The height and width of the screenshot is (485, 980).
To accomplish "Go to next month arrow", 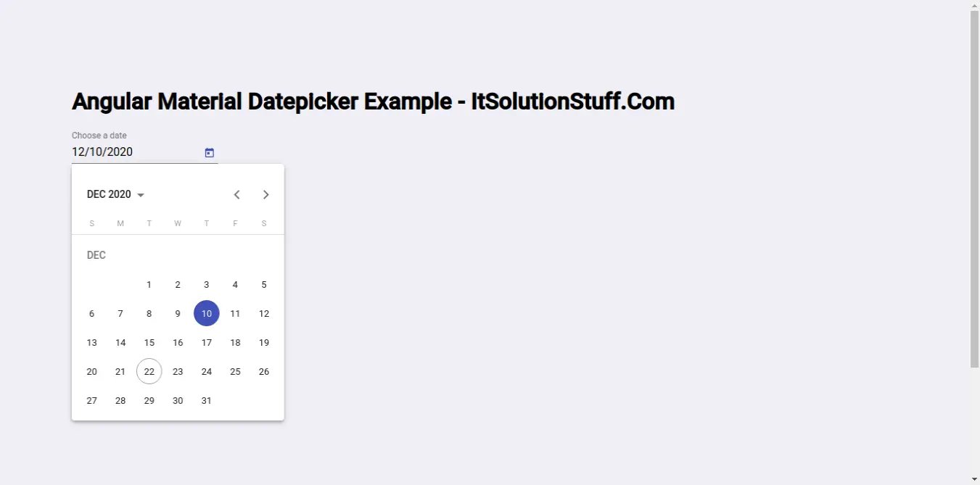I will coord(265,194).
